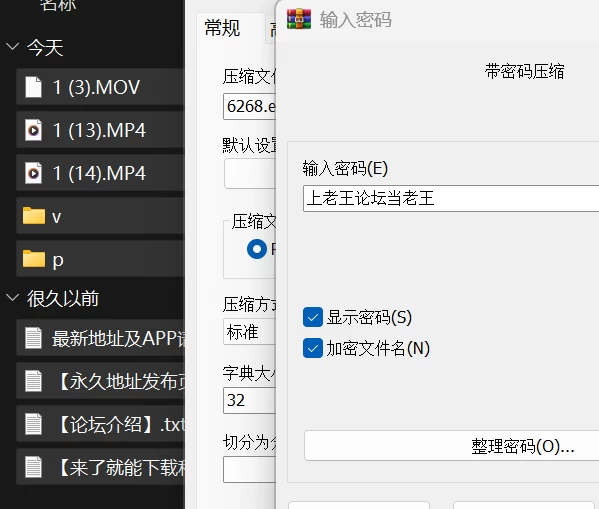Viewport: 599px width, 509px height.
Task: Click the document icon of 【论坛介绍】.txt
Action: tap(33, 424)
